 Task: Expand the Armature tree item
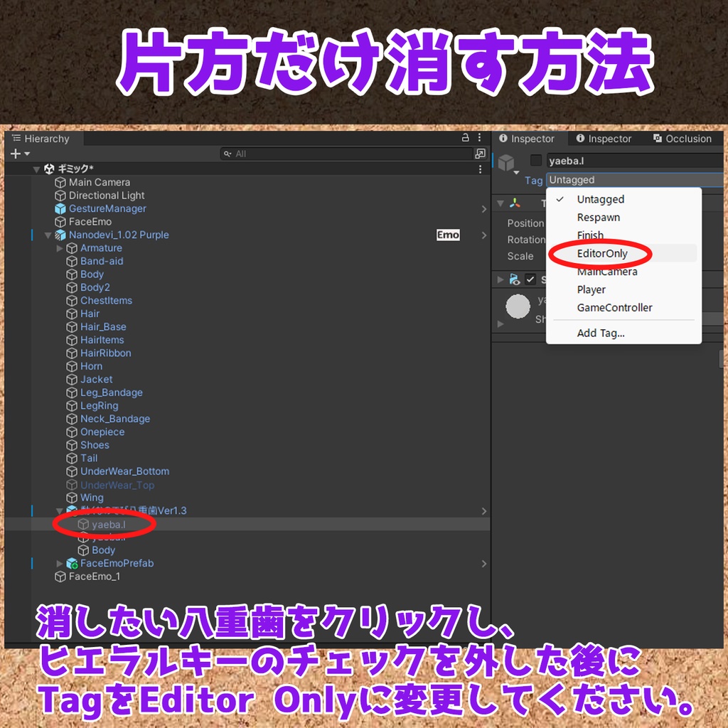(60, 247)
